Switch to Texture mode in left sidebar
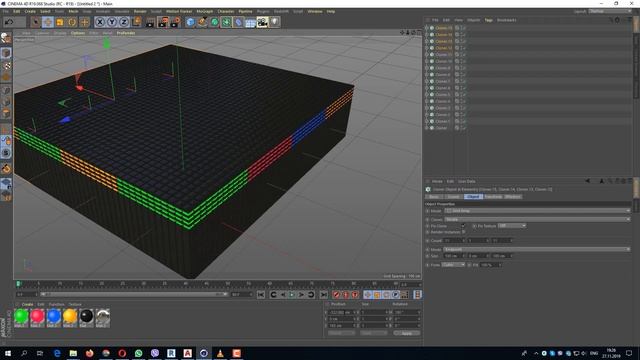 click(6, 65)
